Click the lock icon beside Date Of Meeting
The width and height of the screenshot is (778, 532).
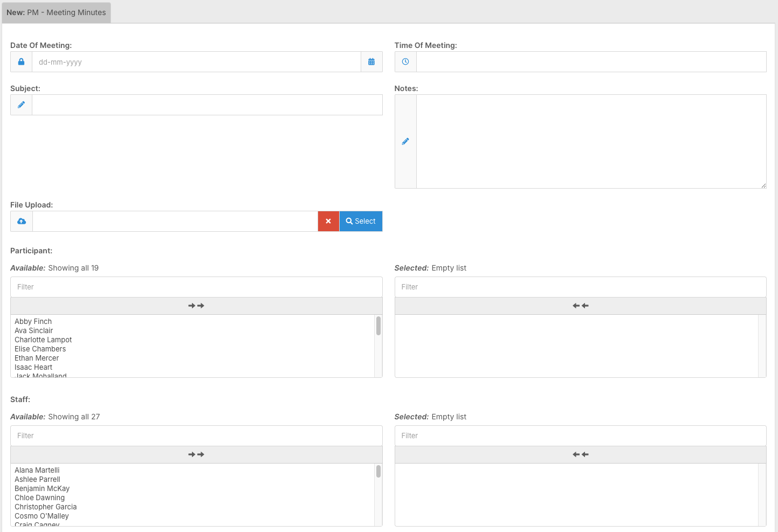click(21, 62)
